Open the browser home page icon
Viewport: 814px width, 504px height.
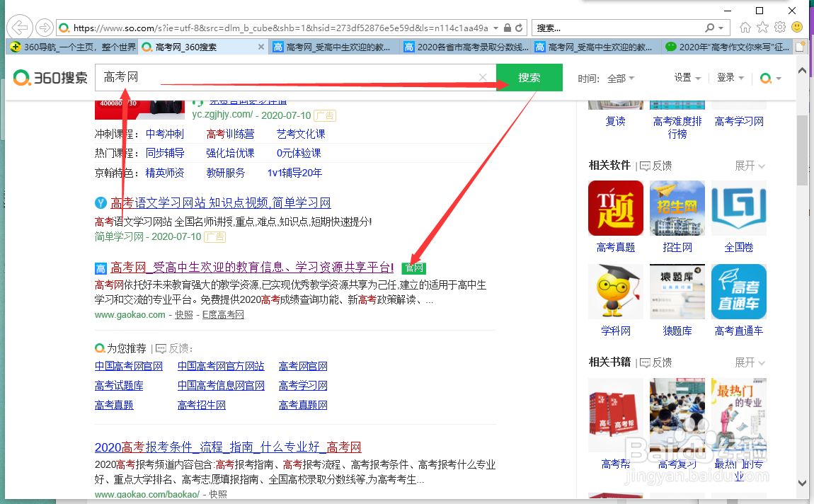(x=745, y=27)
